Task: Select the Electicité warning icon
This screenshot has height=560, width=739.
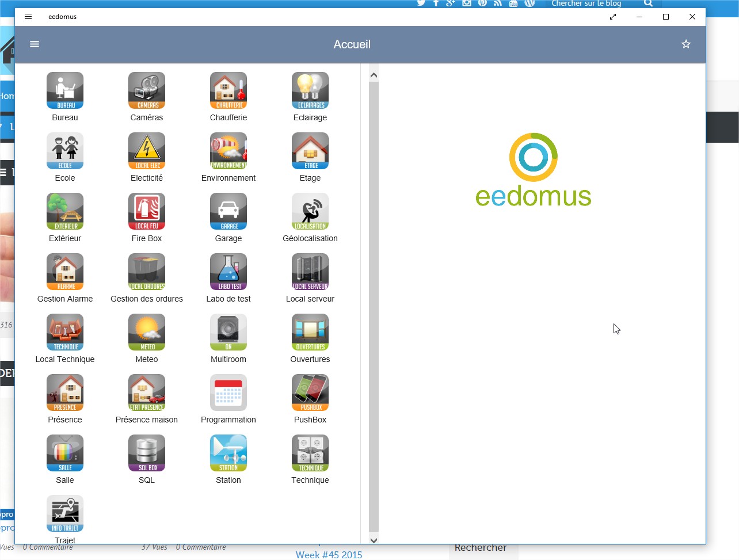Action: (x=147, y=151)
